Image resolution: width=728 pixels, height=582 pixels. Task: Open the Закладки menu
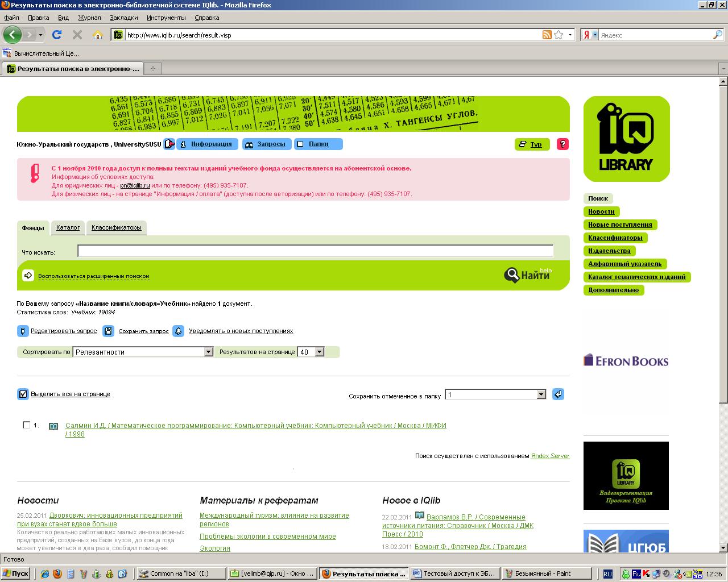(123, 18)
